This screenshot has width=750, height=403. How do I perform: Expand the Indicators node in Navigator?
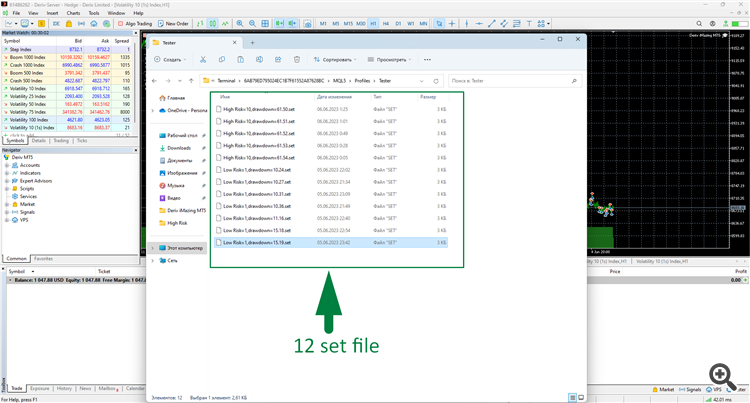coord(7,173)
